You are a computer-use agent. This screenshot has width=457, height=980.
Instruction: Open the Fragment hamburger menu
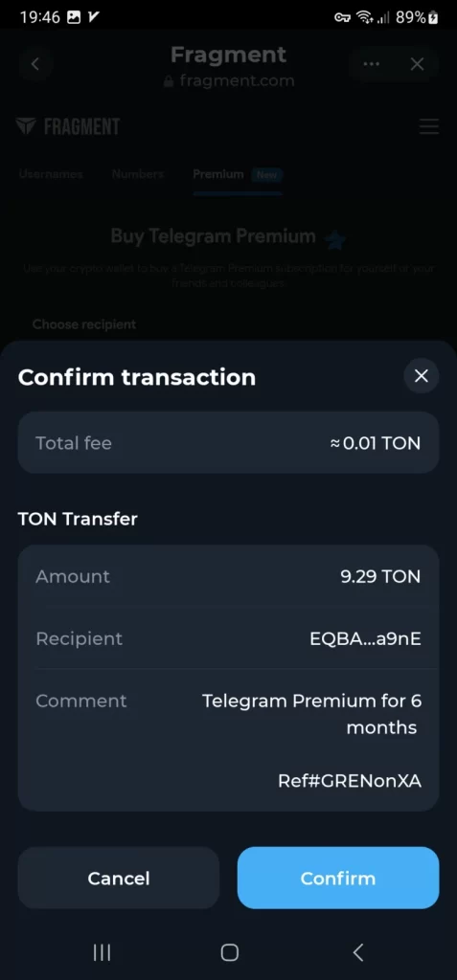click(429, 127)
